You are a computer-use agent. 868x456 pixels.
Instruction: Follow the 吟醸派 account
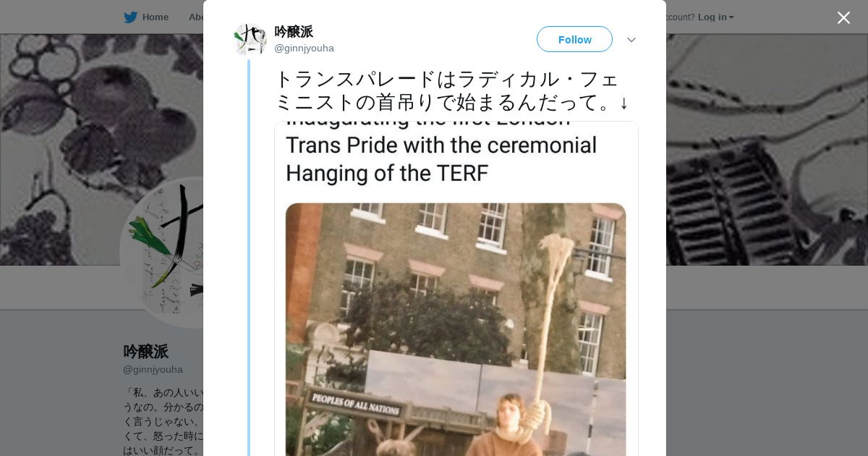tap(574, 39)
